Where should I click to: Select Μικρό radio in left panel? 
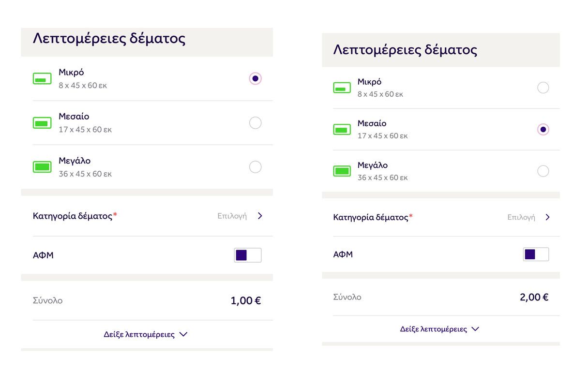point(256,78)
